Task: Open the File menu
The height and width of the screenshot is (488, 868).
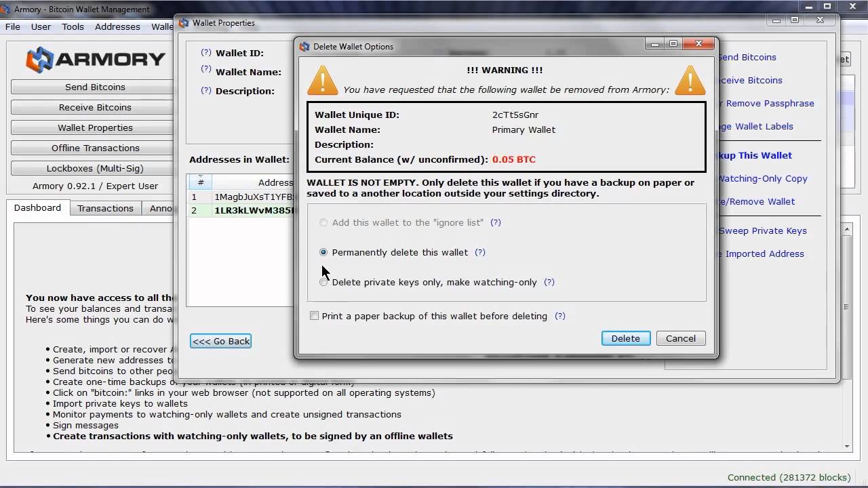Action: (13, 27)
